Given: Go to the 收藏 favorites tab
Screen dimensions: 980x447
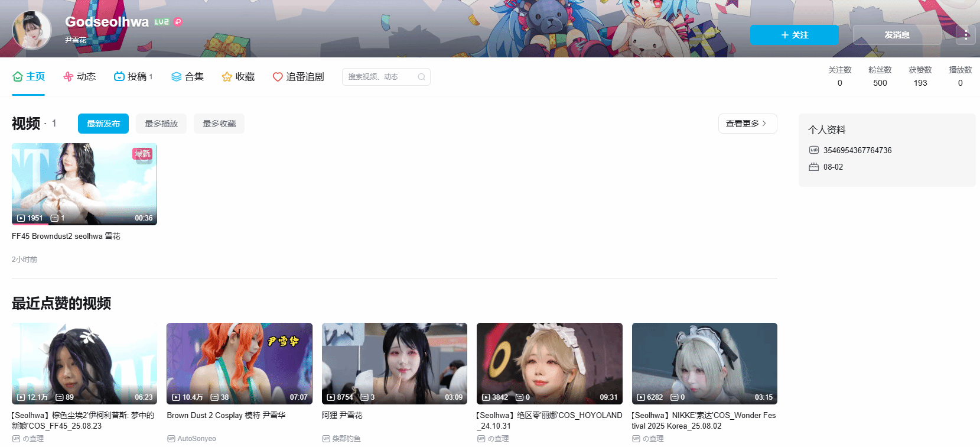Looking at the screenshot, I should pos(238,77).
